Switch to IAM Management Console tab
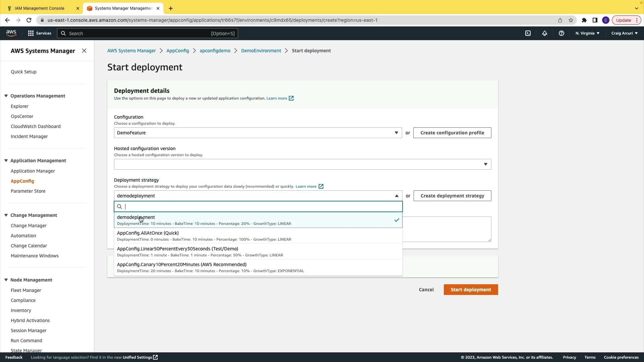Viewport: 644px width, 362px height. pos(40,8)
